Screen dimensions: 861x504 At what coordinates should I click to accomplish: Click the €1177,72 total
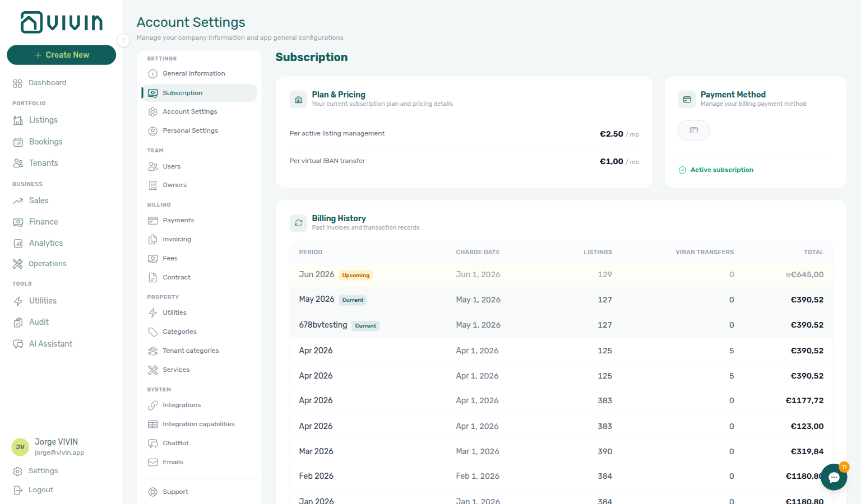(804, 401)
